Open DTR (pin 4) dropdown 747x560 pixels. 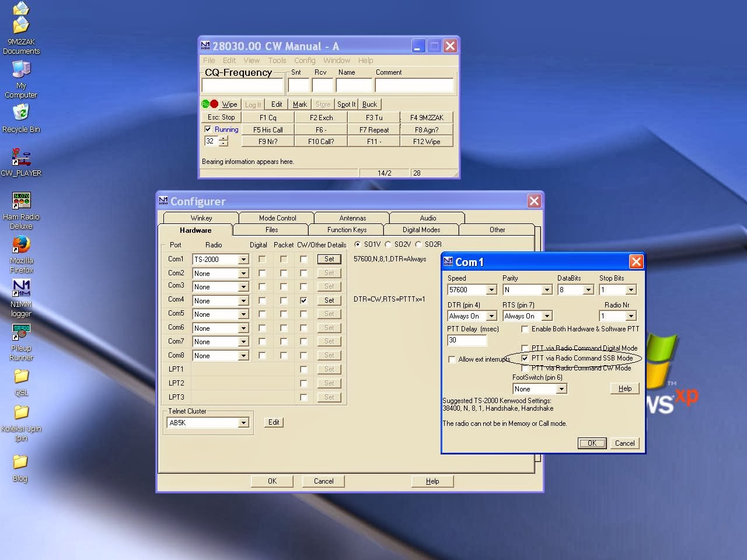click(491, 316)
